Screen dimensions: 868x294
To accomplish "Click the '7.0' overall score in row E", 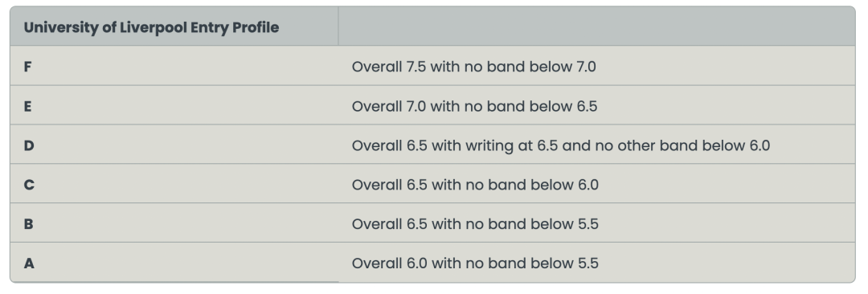I will pos(416,106).
